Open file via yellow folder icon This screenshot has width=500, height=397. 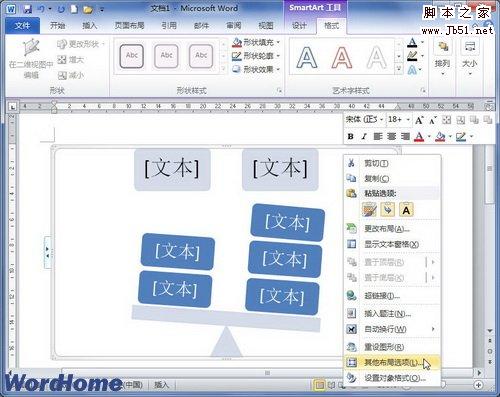pyautogui.click(x=88, y=9)
